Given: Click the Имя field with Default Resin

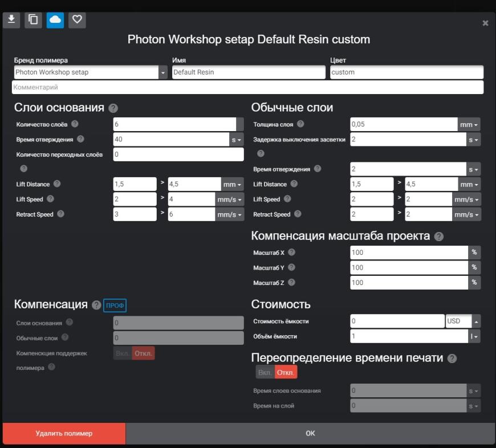Looking at the screenshot, I should (249, 72).
